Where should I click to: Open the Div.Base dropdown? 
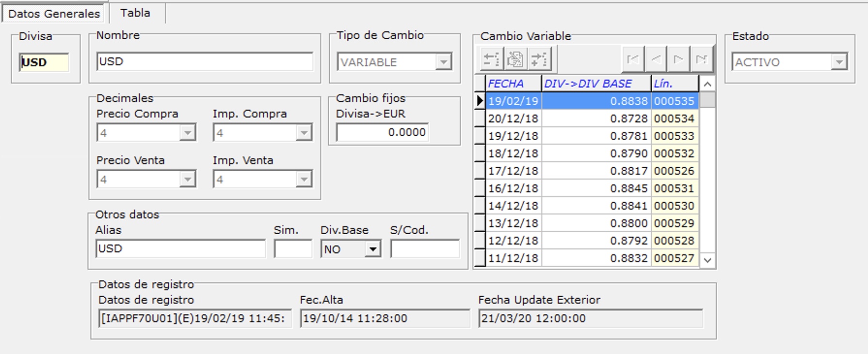coord(372,249)
